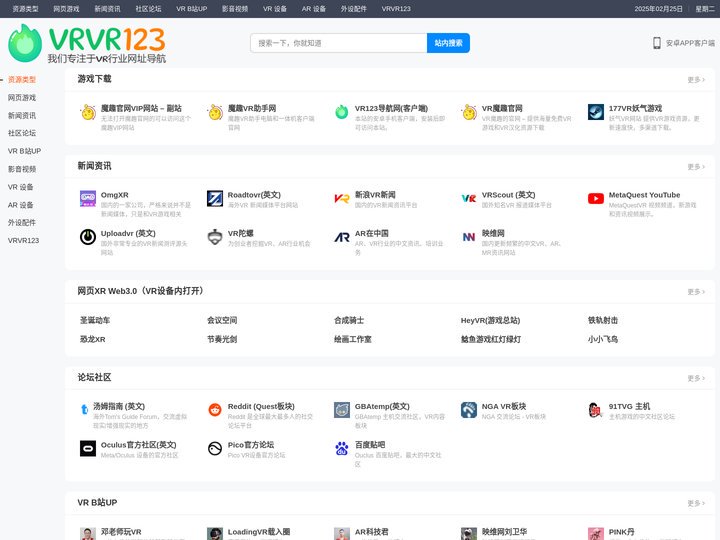The width and height of the screenshot is (720, 540).
Task: Open the 鱿鱼游戏红灯绿灯 link
Action: pos(491,339)
